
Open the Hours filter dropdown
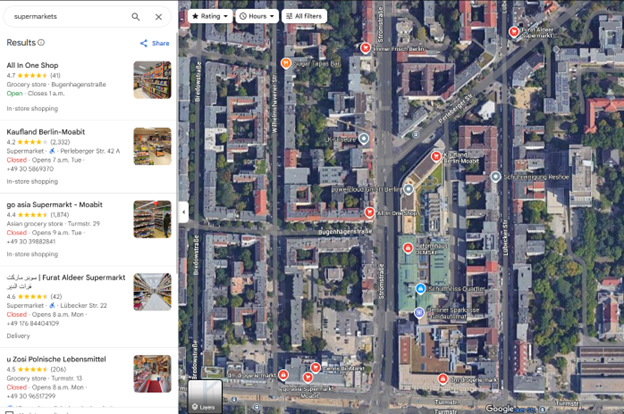coord(257,16)
